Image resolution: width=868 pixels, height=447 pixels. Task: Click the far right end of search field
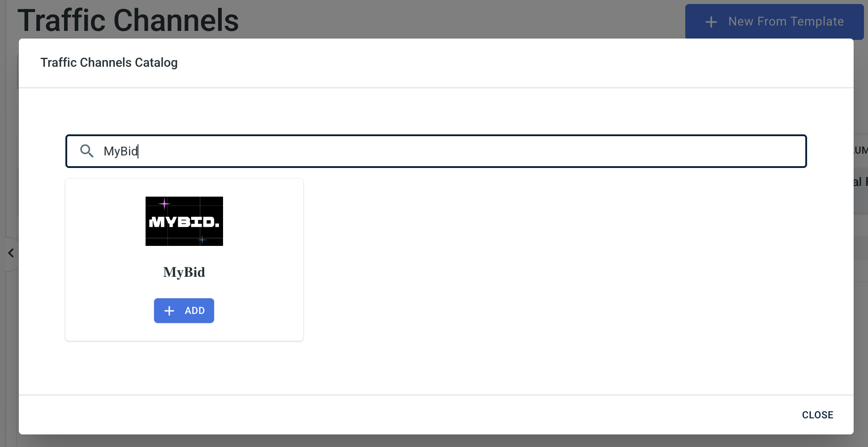pyautogui.click(x=788, y=151)
